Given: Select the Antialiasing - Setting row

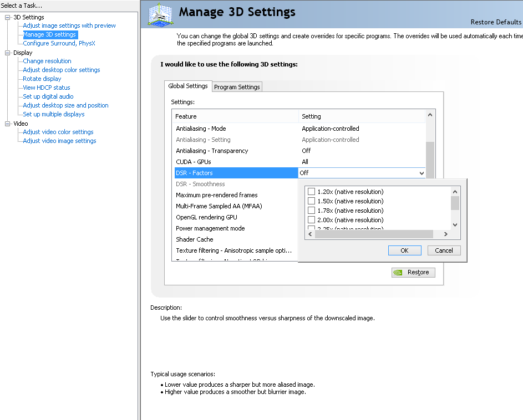Looking at the screenshot, I should click(x=300, y=140).
